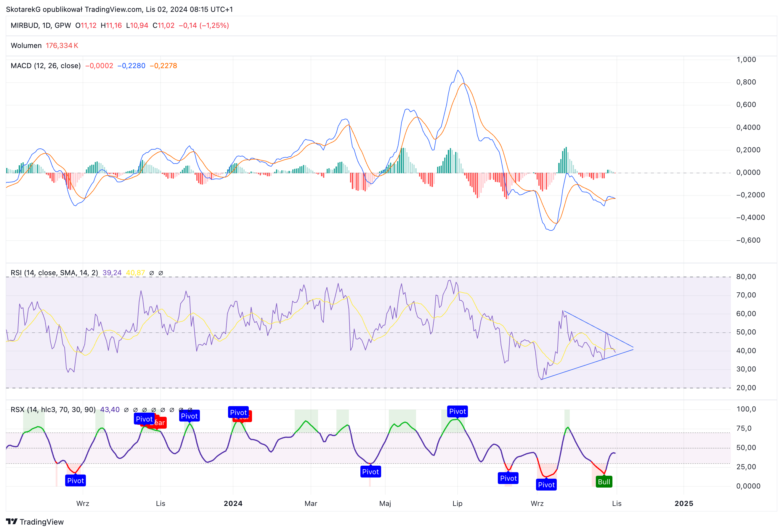The width and height of the screenshot is (783, 532).
Task: Click the Lip label on time axis
Action: (457, 503)
